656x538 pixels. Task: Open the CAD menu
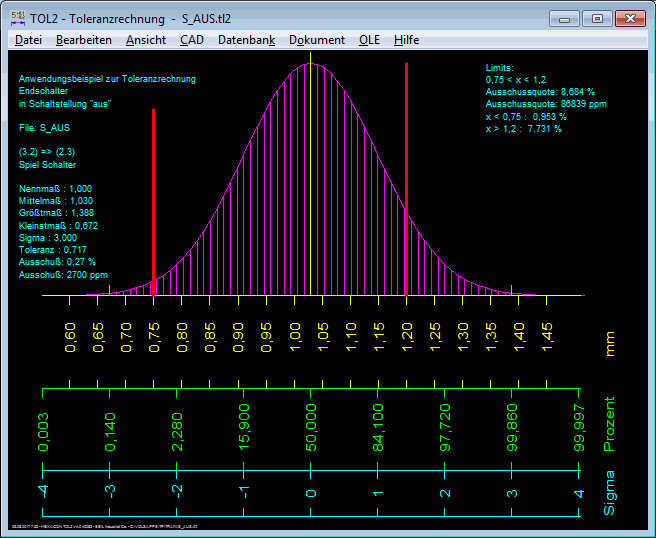pyautogui.click(x=191, y=40)
